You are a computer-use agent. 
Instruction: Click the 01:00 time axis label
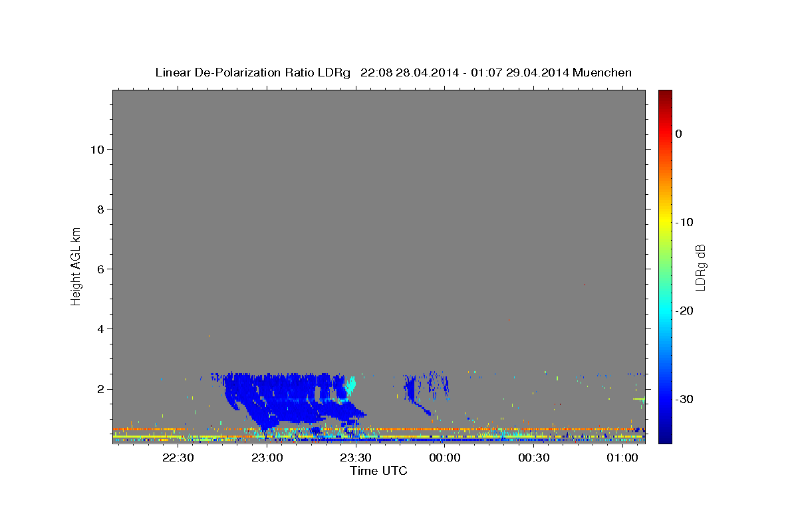[x=622, y=458]
